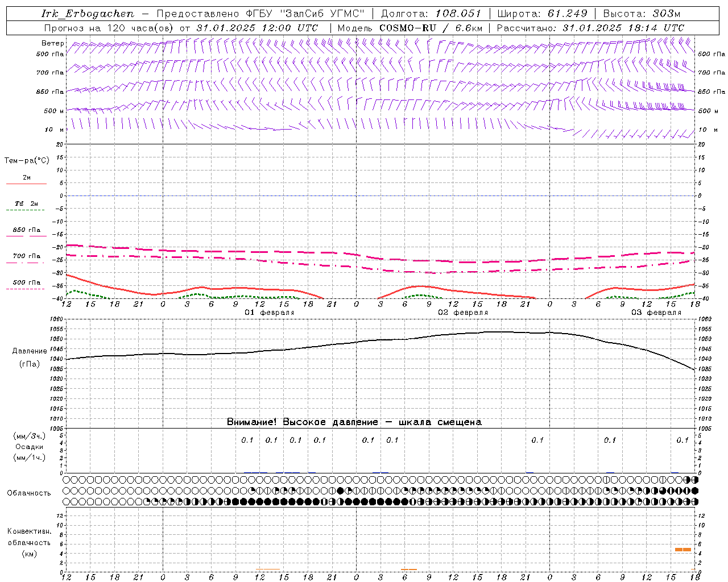This screenshot has height=582, width=728.
Task: Click the '02 февраля' date label
Action: (x=463, y=313)
